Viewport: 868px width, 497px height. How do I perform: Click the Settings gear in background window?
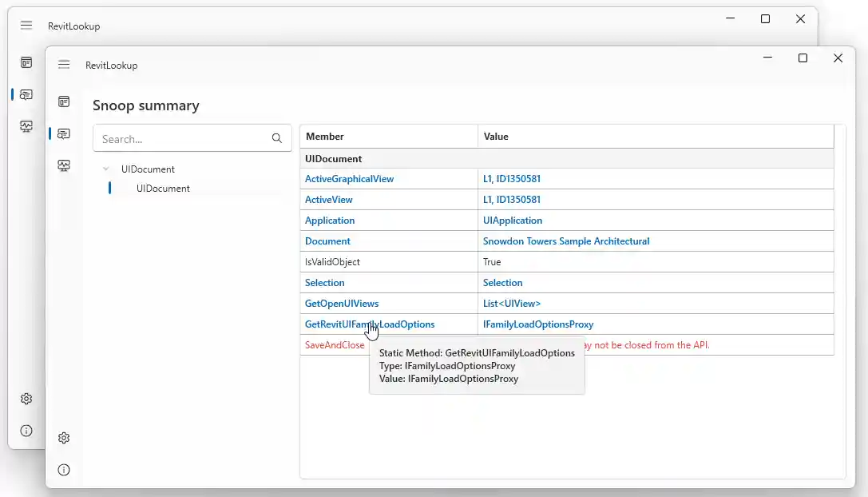coord(26,399)
